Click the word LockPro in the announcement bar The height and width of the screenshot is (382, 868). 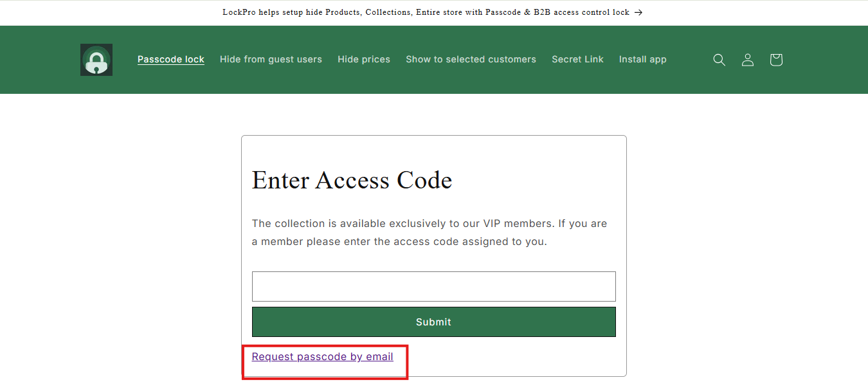click(x=239, y=12)
